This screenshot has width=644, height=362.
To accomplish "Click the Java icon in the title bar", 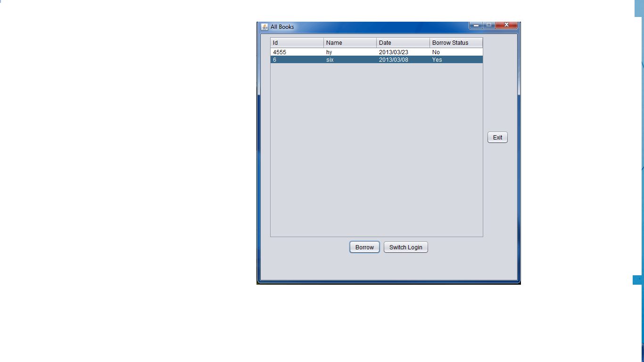I will (x=264, y=27).
